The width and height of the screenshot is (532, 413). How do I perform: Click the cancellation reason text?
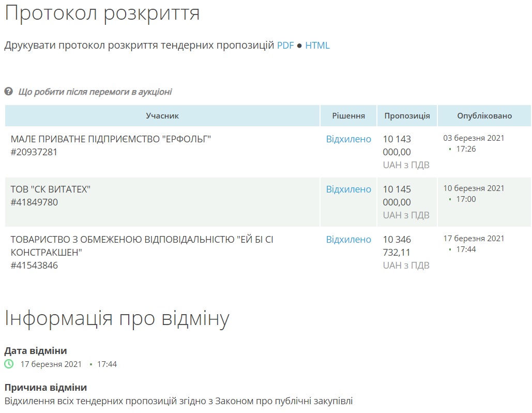[x=178, y=401]
